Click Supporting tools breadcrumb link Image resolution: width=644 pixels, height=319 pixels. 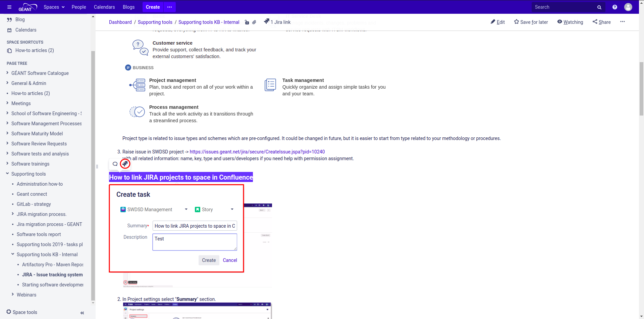click(155, 22)
